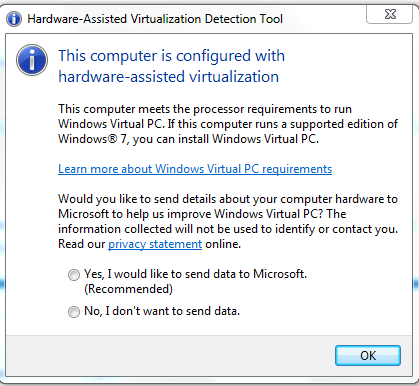Click the paragraph asking to send hardware details
The height and width of the screenshot is (386, 419).
tap(228, 221)
